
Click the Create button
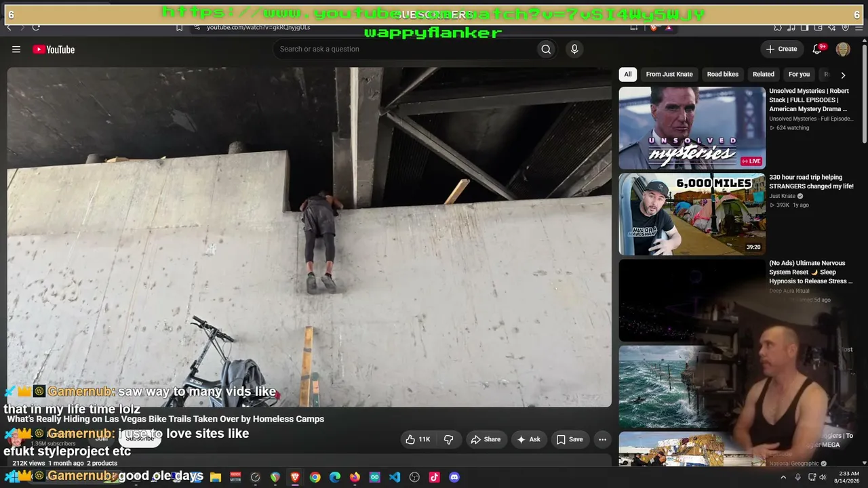(781, 49)
